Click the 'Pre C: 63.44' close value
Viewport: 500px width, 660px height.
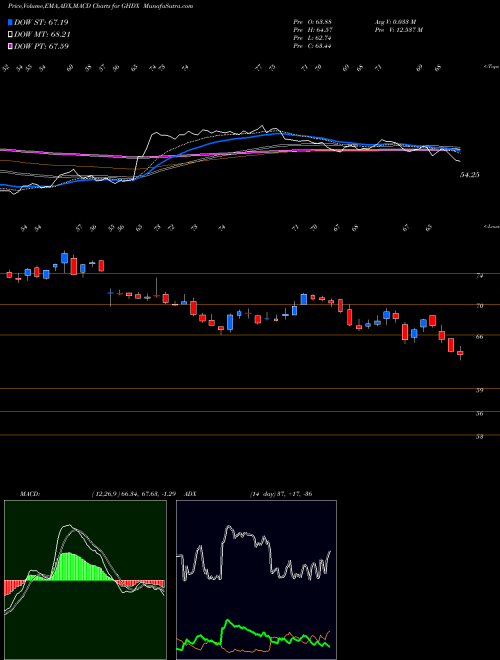[x=313, y=46]
